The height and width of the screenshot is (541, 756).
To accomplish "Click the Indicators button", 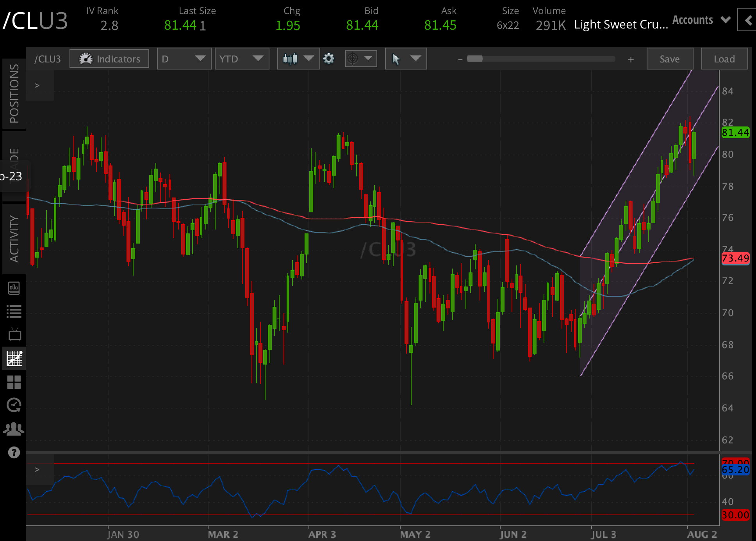I will (109, 59).
